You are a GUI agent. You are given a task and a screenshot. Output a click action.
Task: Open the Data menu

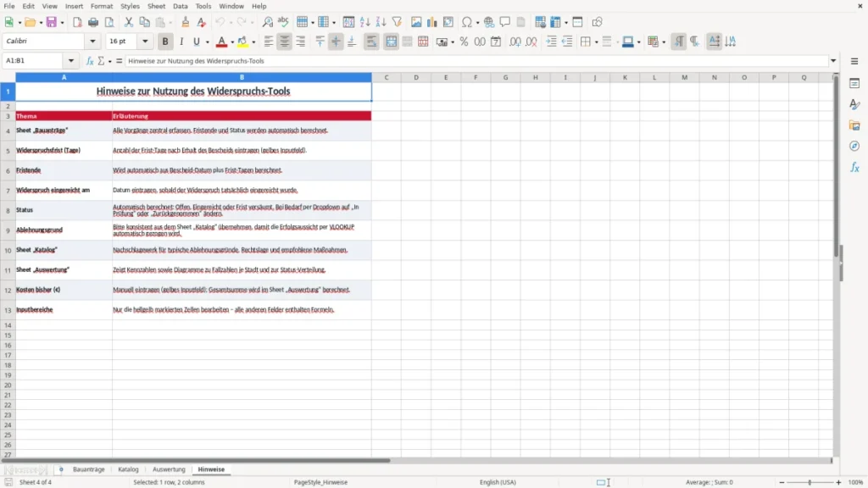tap(180, 6)
